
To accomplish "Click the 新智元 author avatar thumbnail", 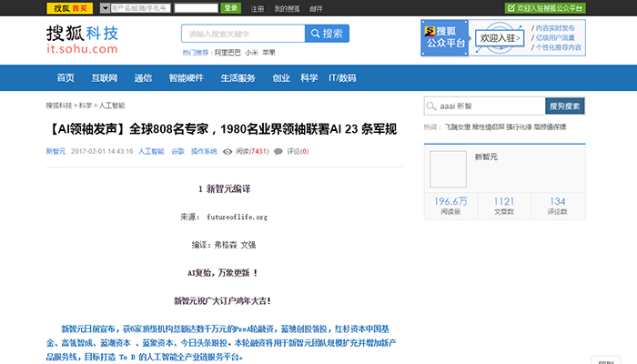I will pyautogui.click(x=447, y=169).
